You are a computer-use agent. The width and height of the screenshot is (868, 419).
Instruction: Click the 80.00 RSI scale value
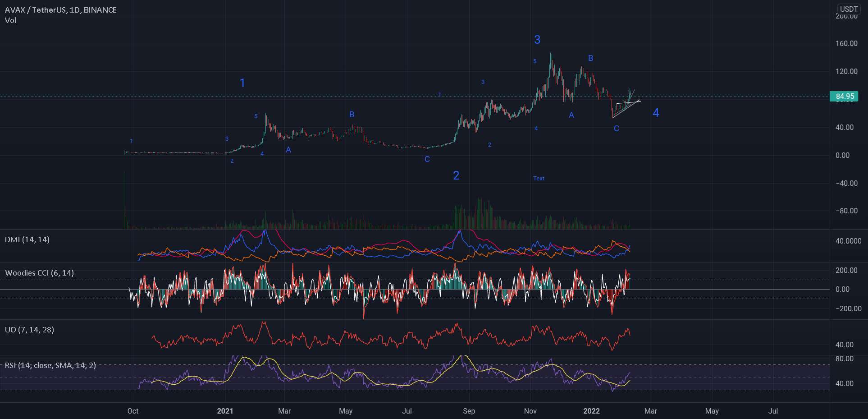pos(845,359)
